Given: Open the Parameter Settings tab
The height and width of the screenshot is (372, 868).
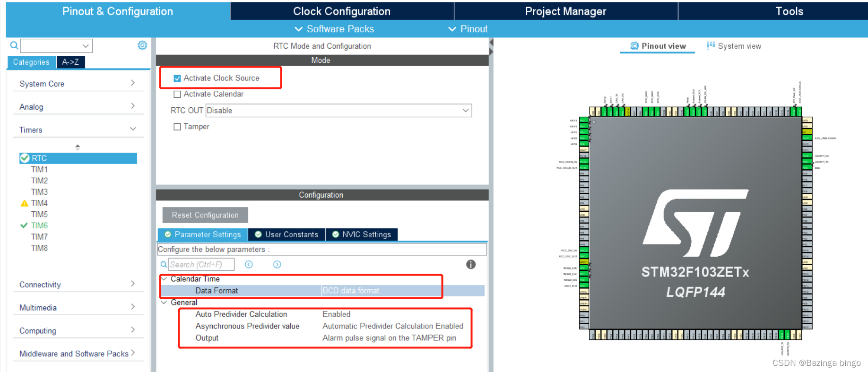Looking at the screenshot, I should point(202,234).
